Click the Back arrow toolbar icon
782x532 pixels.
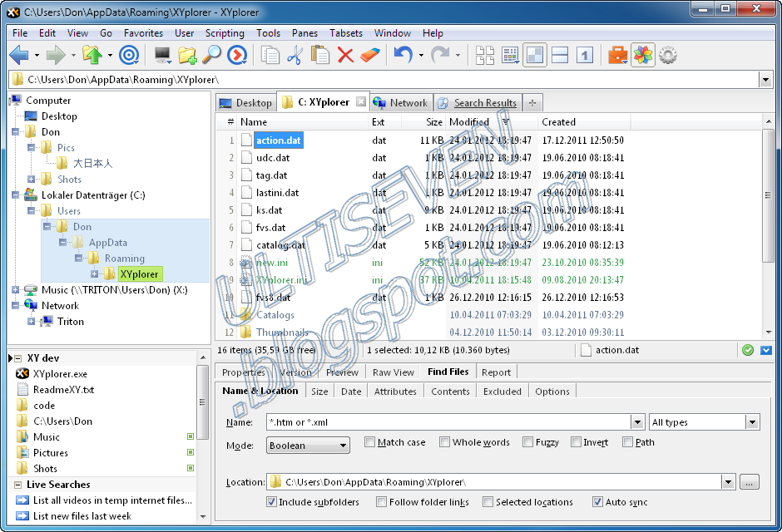point(19,55)
